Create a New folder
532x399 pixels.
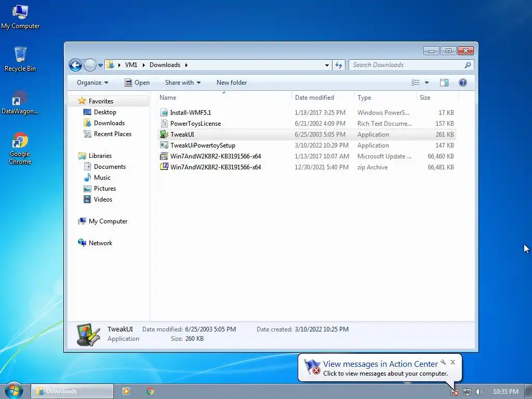(232, 83)
